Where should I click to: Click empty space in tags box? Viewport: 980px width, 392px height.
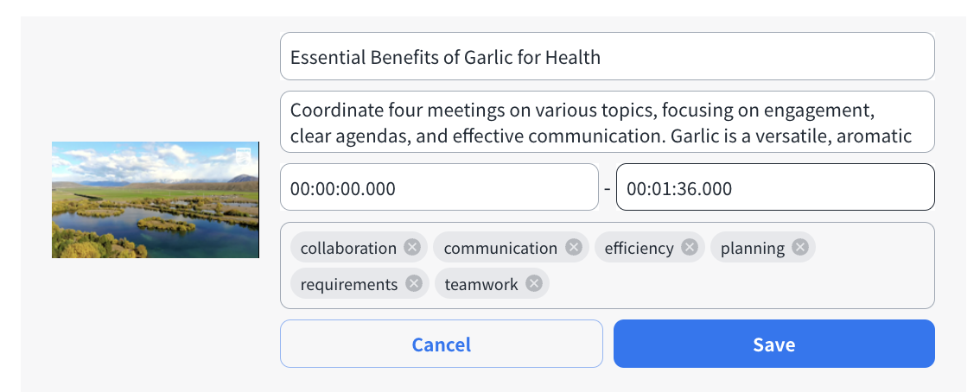[x=735, y=285]
